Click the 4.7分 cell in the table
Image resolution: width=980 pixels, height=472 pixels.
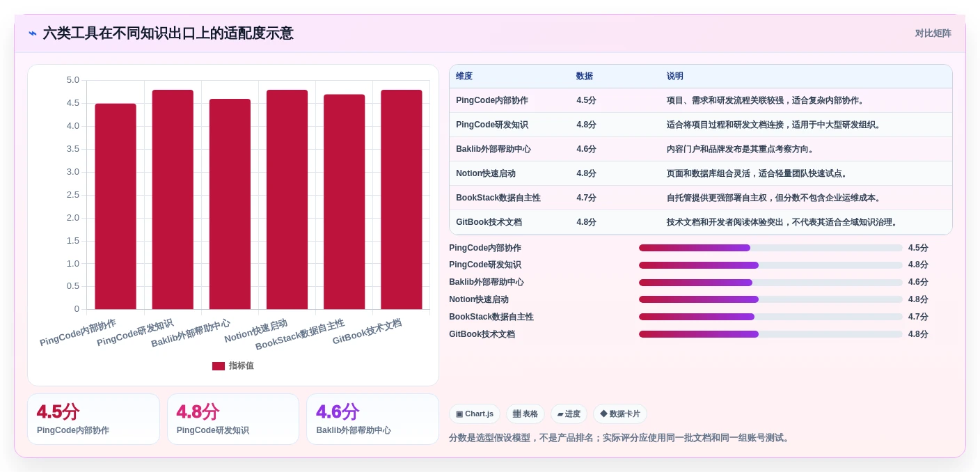coord(586,198)
